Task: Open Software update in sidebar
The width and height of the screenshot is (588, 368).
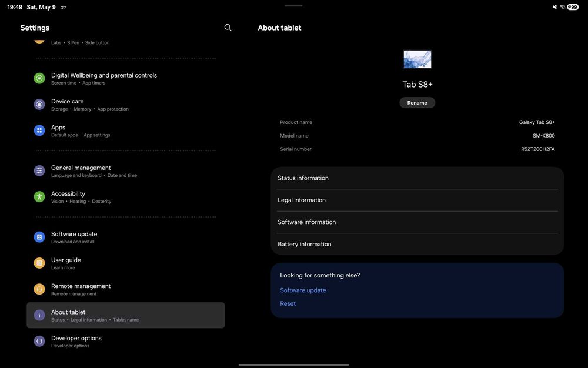Action: 126,237
